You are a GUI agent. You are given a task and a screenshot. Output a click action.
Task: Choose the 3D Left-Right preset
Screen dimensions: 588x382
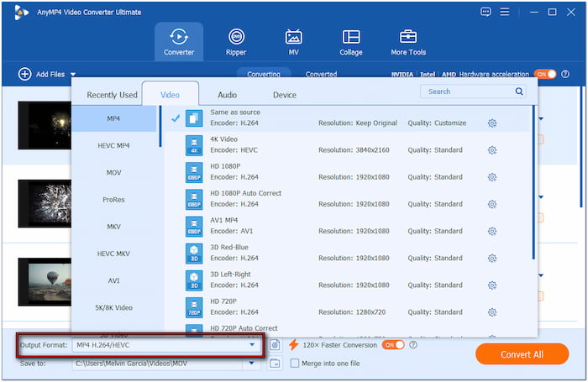[347, 280]
